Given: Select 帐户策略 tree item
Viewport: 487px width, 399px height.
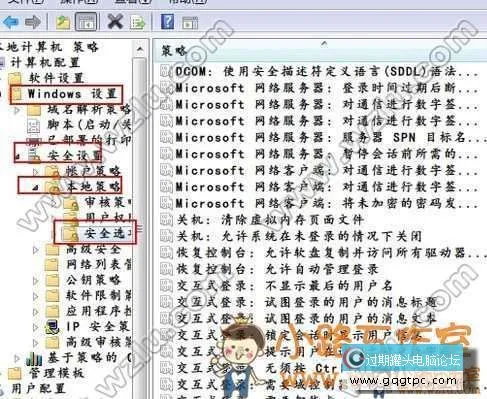Looking at the screenshot, I should coord(93,171).
